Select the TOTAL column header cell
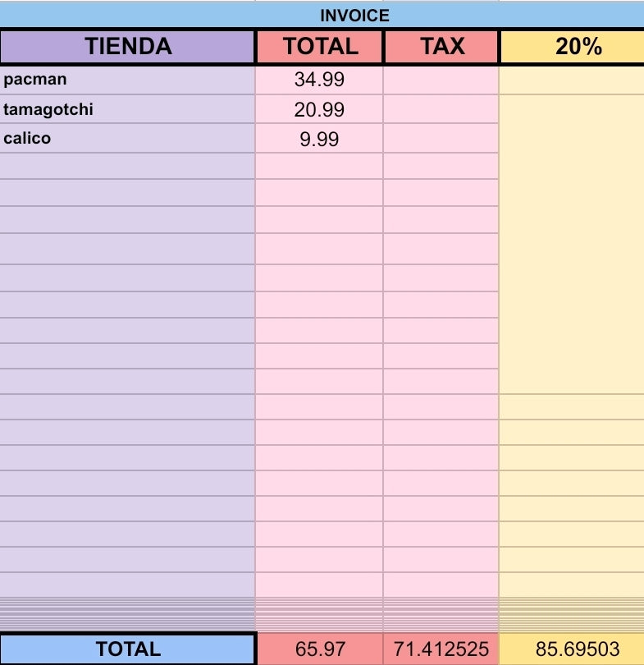This screenshot has height=665, width=644. coord(319,46)
